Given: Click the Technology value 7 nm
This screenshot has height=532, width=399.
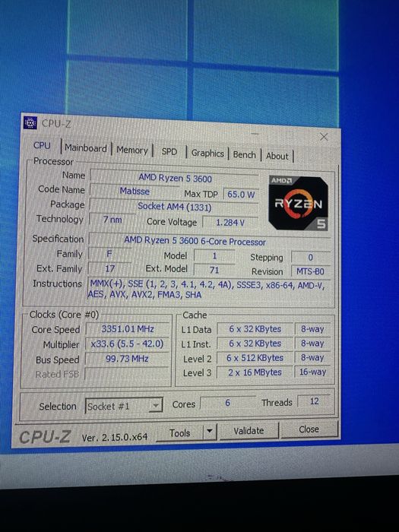Looking at the screenshot, I should pyautogui.click(x=112, y=220).
